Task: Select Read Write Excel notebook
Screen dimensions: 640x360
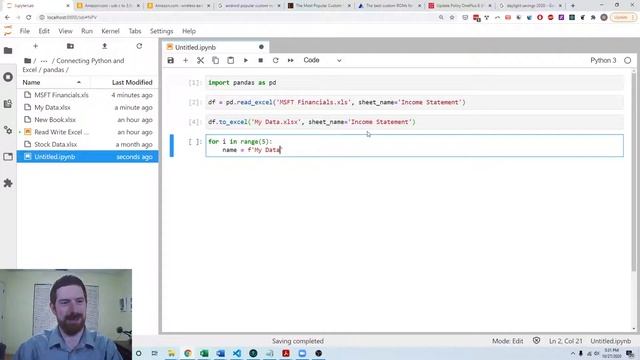Action: pyautogui.click(x=87, y=132)
